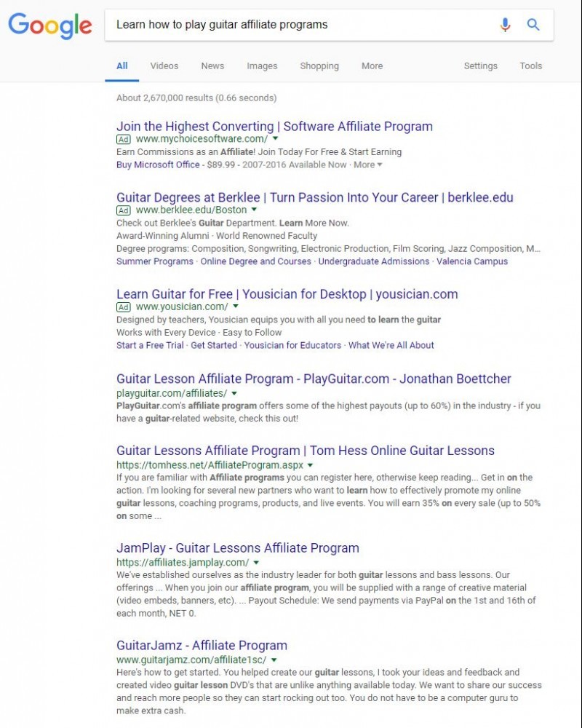Activate voice search microphone icon
Viewport: 582px width, 728px height.
[505, 24]
